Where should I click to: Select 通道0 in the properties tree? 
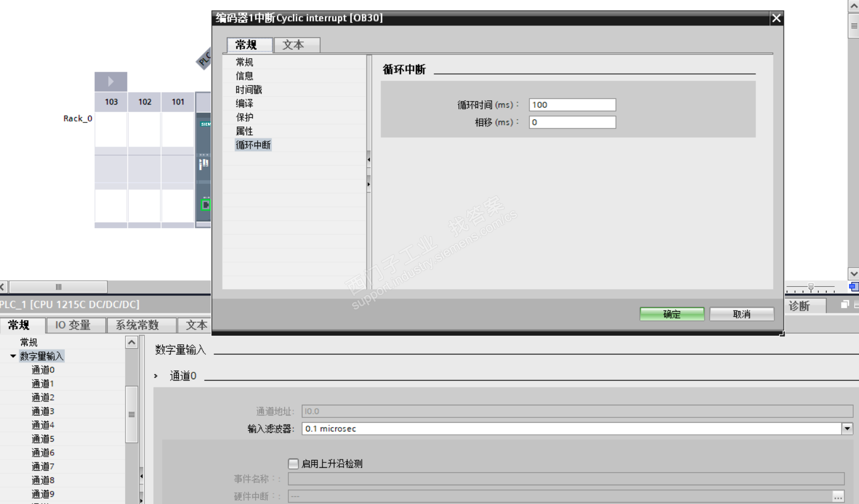click(43, 370)
